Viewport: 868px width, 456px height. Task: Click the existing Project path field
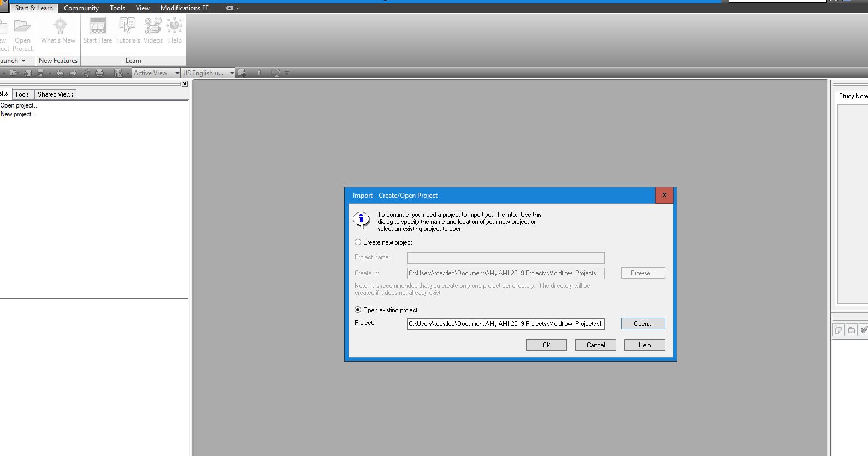tap(506, 323)
